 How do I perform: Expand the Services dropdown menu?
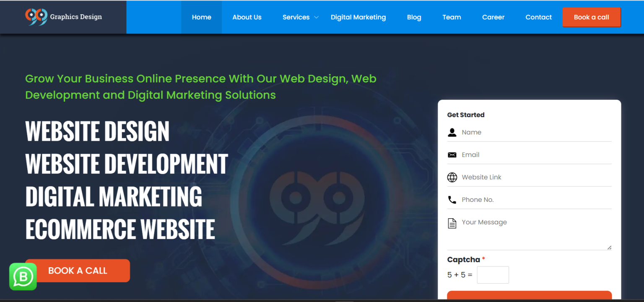[x=296, y=17]
